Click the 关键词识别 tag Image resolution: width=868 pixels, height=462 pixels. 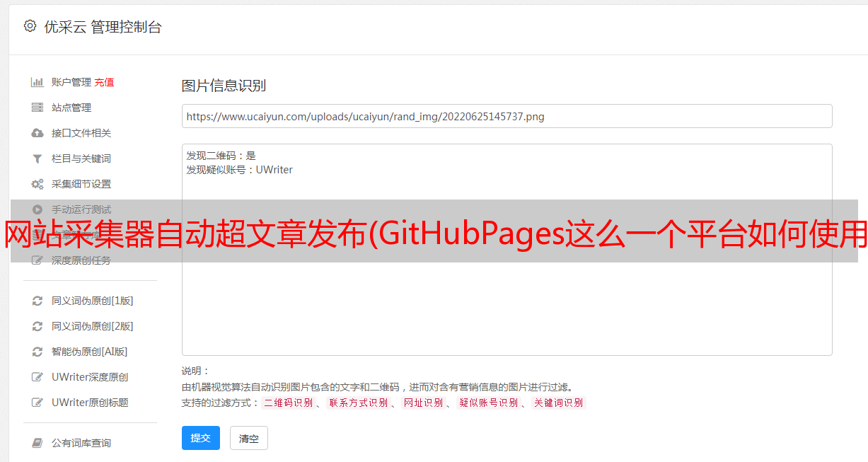click(559, 403)
